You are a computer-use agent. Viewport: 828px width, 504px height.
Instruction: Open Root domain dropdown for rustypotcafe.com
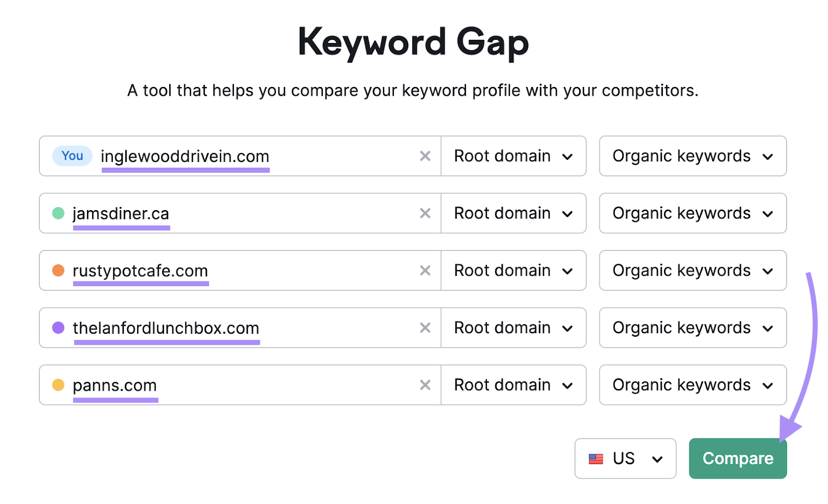513,270
